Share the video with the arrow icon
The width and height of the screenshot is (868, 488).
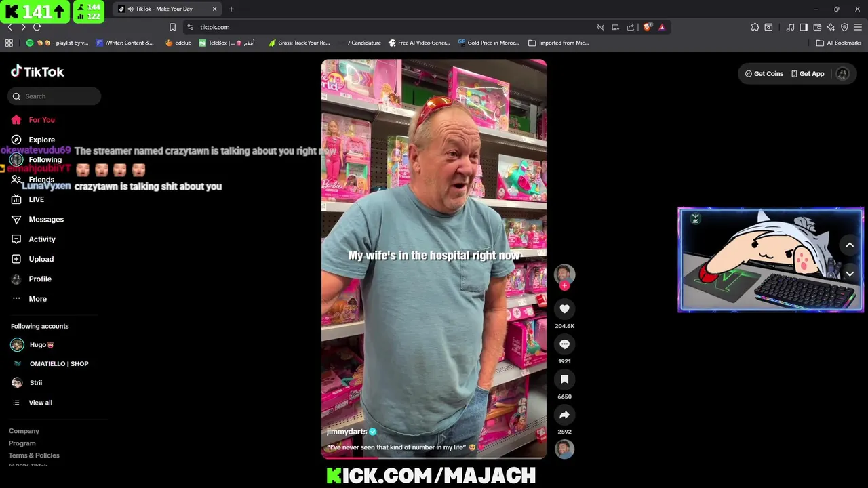(564, 415)
